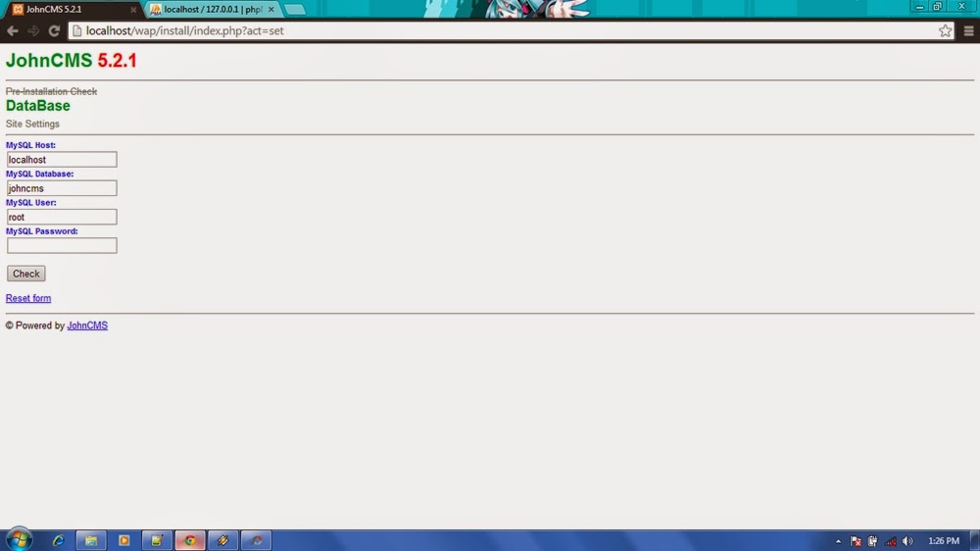Viewport: 980px width, 551px height.
Task: Click the MySQL User field
Action: [62, 217]
